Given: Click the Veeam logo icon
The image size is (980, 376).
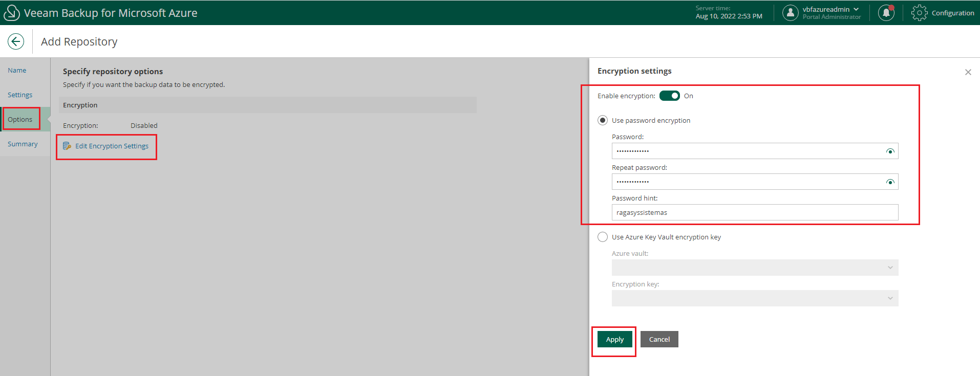Looking at the screenshot, I should click(x=11, y=13).
